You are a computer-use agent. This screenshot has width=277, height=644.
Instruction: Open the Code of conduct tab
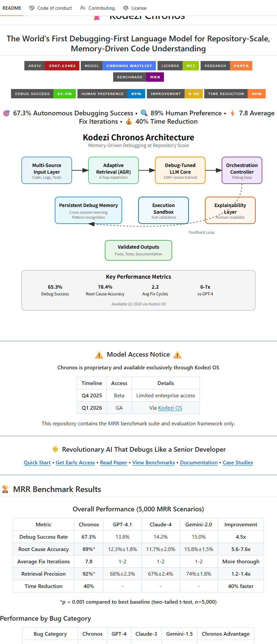(50, 8)
